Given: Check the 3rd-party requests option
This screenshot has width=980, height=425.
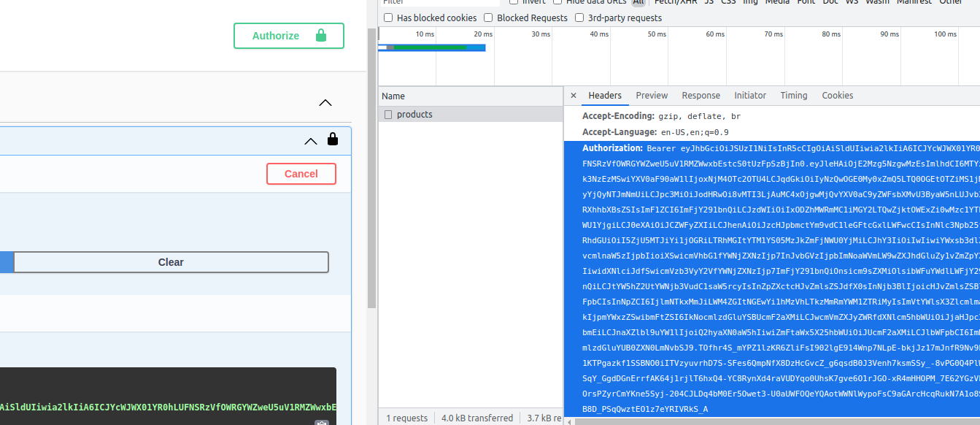Looking at the screenshot, I should coord(579,18).
